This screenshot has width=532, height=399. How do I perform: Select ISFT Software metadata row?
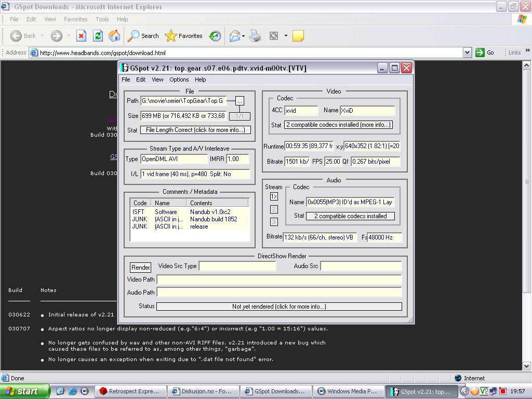click(x=190, y=212)
